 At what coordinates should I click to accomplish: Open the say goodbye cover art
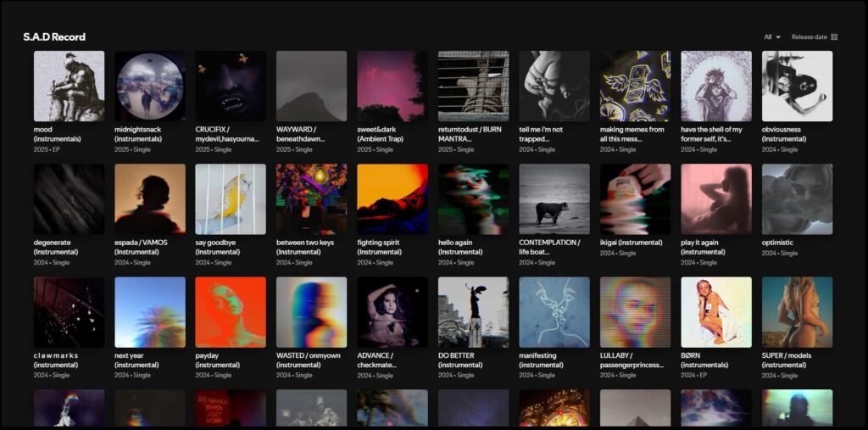pyautogui.click(x=231, y=199)
